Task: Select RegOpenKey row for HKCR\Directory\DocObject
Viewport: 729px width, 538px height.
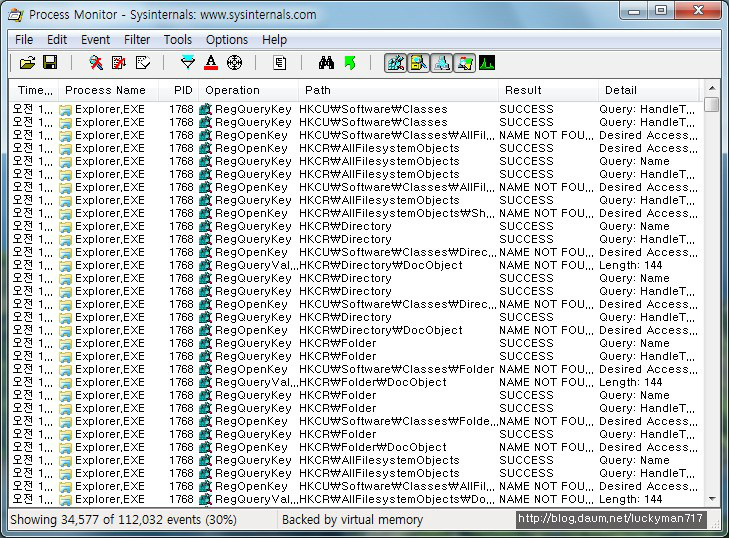Action: [x=354, y=331]
